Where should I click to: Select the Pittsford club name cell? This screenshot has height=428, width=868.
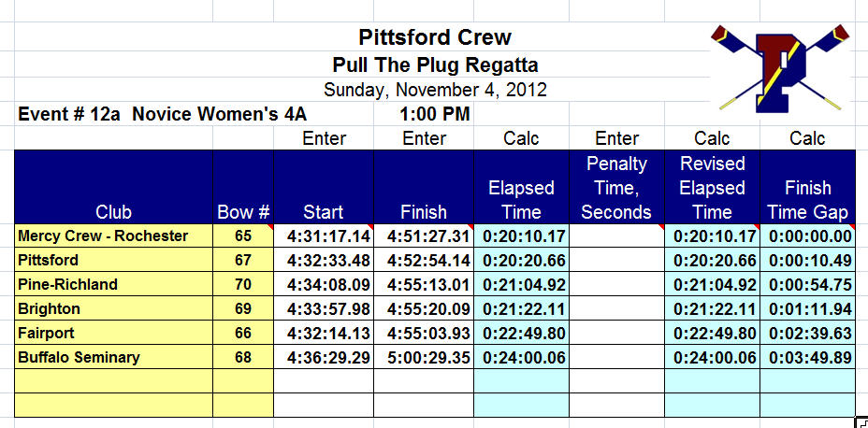coord(113,260)
